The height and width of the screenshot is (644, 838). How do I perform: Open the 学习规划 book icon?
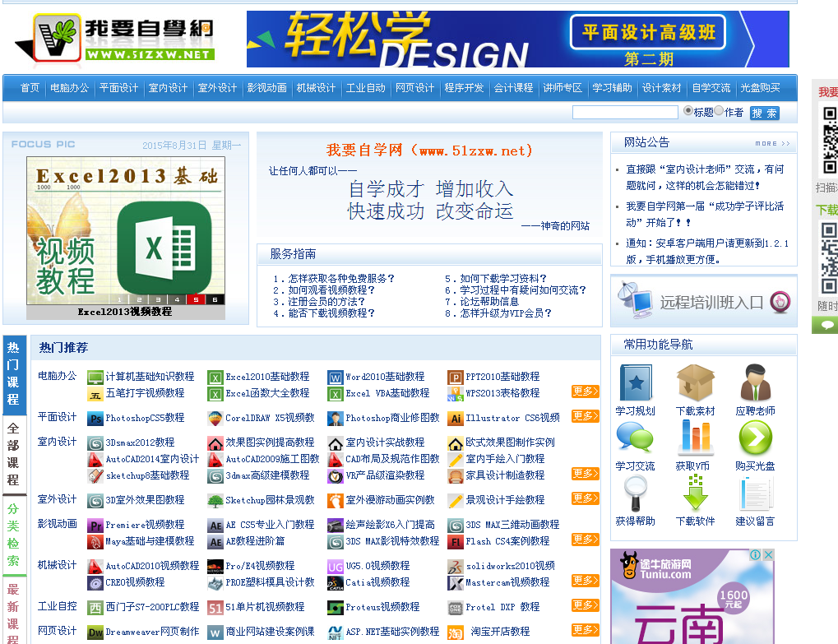pos(636,382)
